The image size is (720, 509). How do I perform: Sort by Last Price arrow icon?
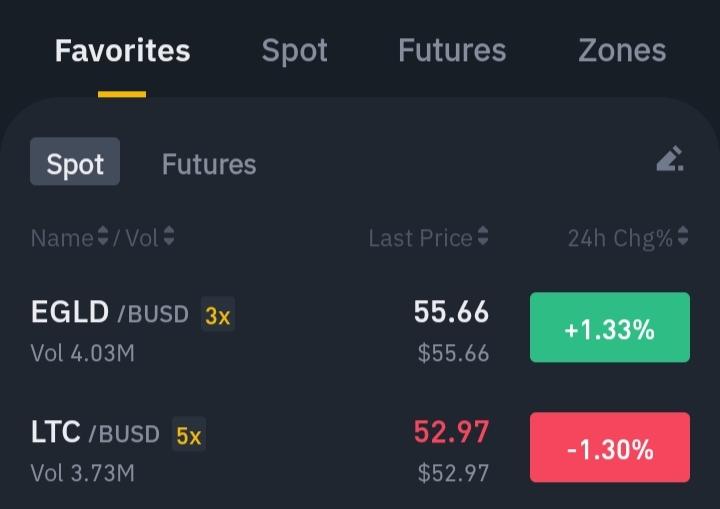coord(483,236)
